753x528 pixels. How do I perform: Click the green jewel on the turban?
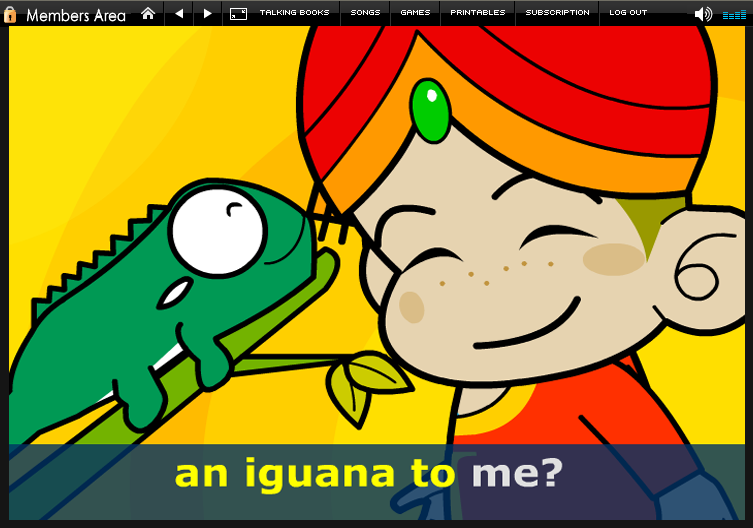coord(431,110)
